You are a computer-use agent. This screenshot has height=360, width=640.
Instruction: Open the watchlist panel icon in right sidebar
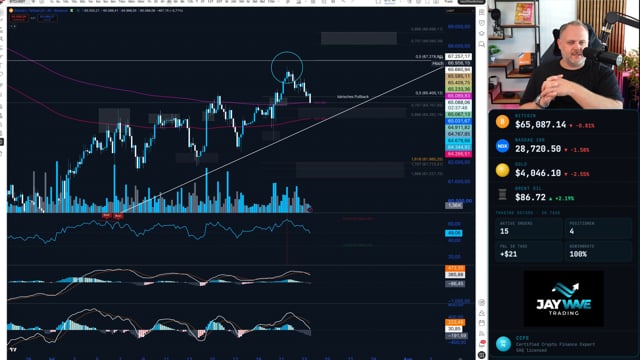point(482,12)
